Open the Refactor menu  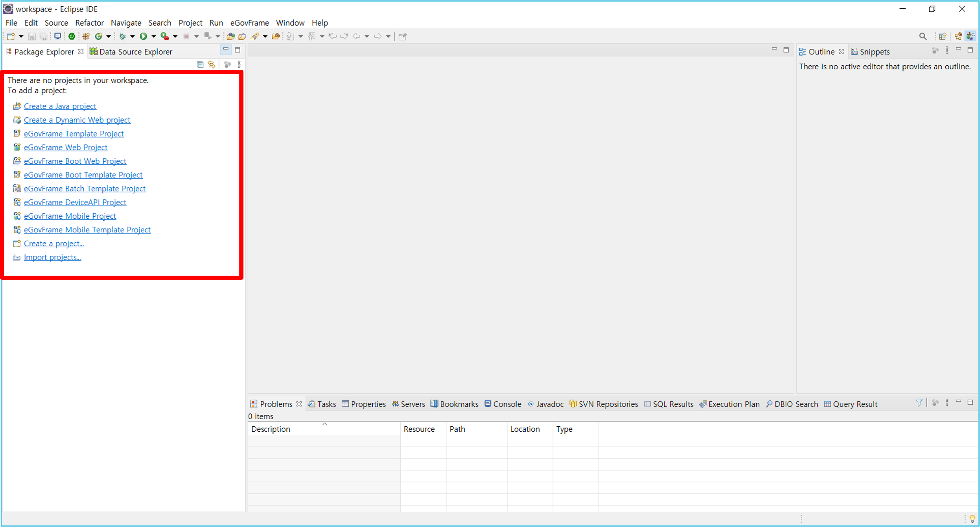(x=89, y=23)
